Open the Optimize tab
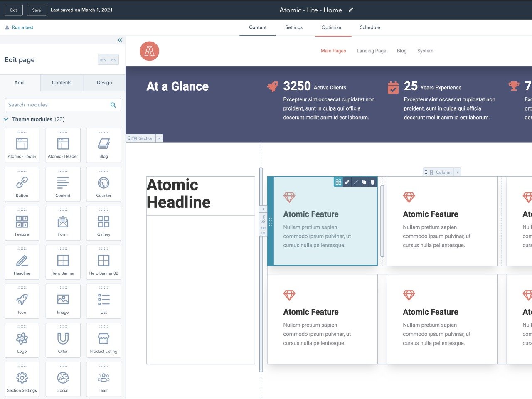Viewport: 532px width, 399px height. [331, 27]
